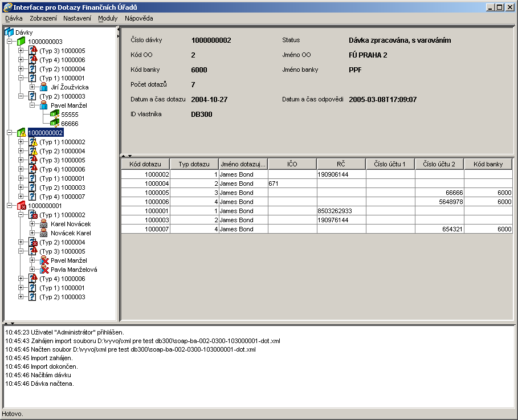Screen dimensions: 518x420
Task: Click the IČO column header
Action: tap(292, 164)
